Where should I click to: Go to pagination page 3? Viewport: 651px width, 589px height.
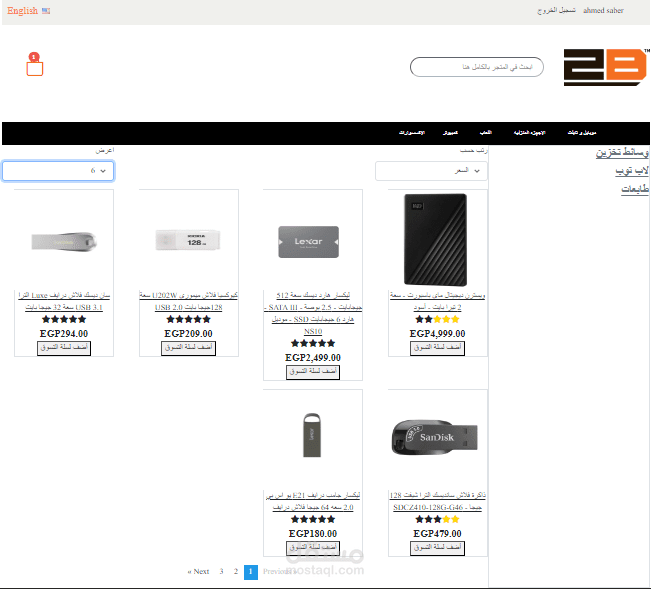(x=222, y=572)
